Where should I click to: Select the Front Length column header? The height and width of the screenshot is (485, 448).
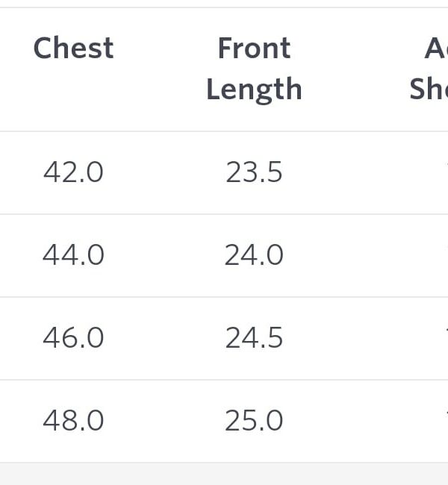[254, 69]
